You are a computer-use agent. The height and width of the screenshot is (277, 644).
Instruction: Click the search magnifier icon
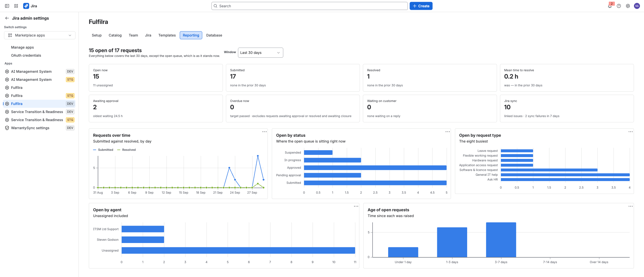pyautogui.click(x=216, y=6)
